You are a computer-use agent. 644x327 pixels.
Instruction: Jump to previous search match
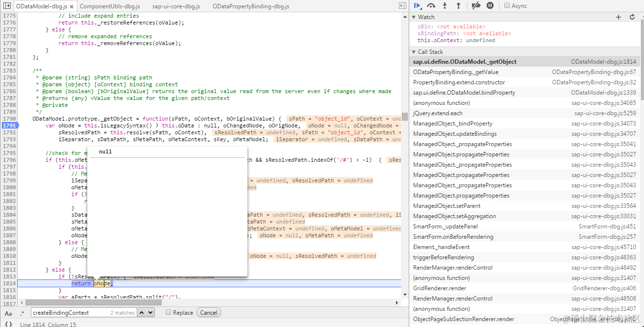point(141,313)
